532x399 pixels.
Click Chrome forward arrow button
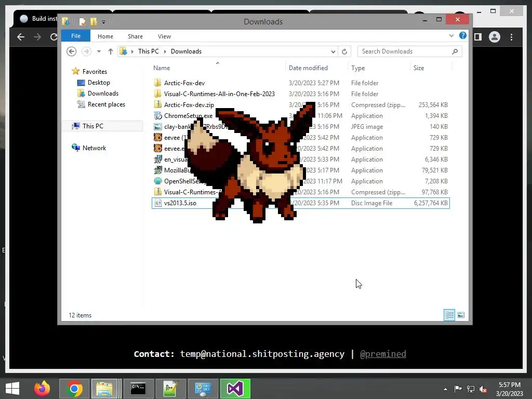tap(37, 37)
